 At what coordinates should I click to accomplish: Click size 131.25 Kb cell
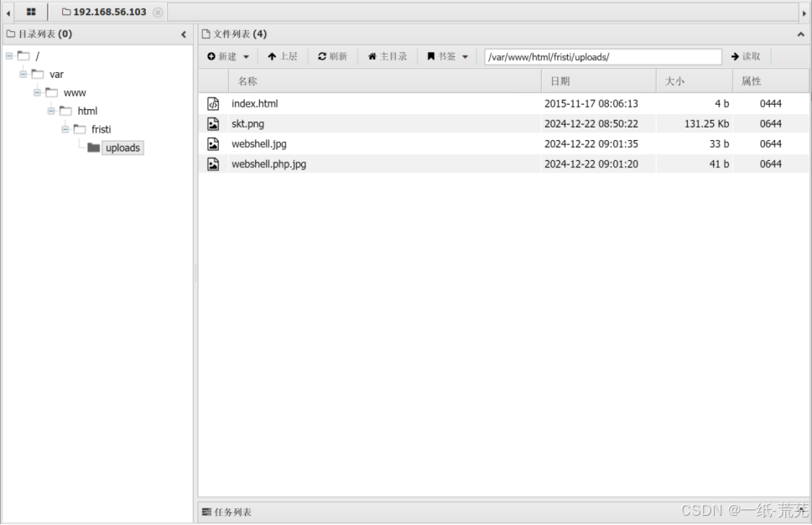[706, 124]
